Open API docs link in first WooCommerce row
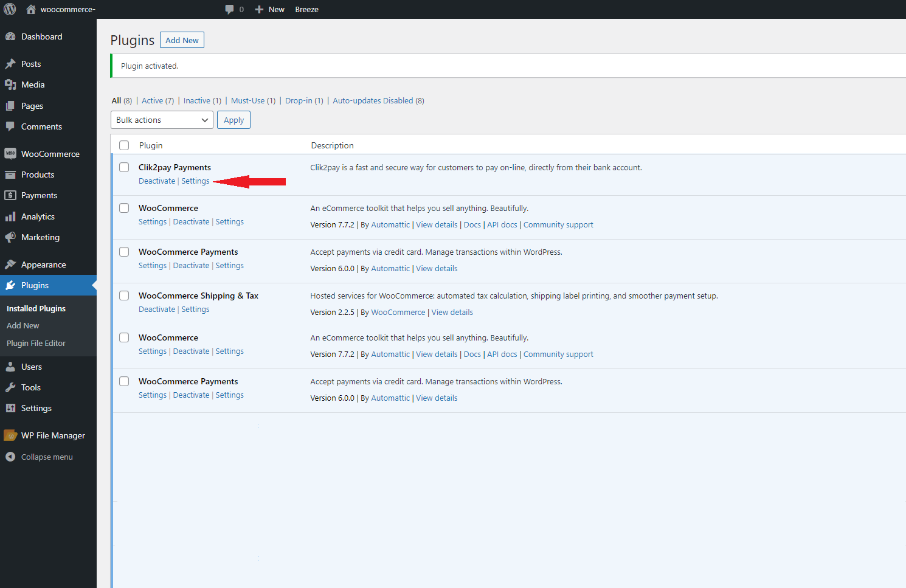Screen dimensions: 906x588 tap(502, 225)
